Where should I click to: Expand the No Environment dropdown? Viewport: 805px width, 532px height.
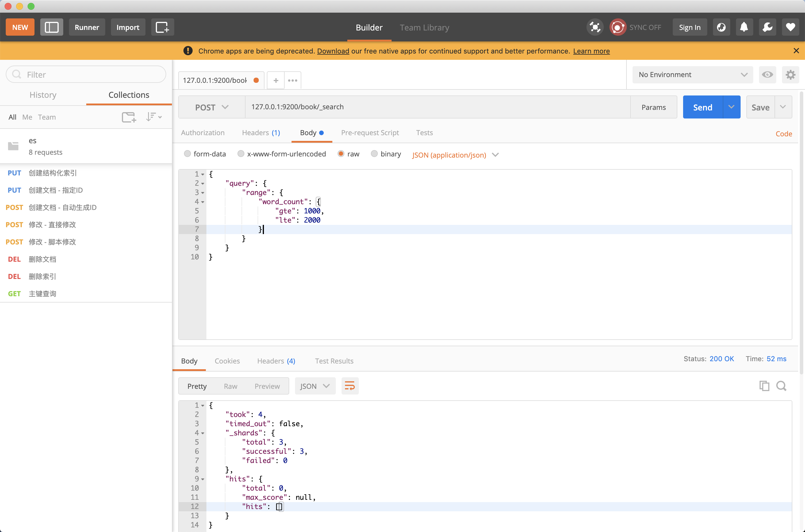pos(692,75)
